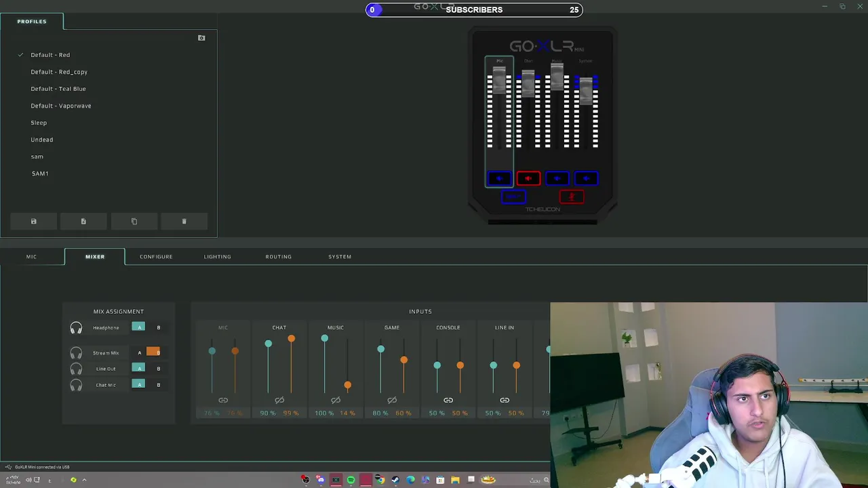The height and width of the screenshot is (488, 868).
Task: Click the volume speaker icon in system tray
Action: (28, 480)
